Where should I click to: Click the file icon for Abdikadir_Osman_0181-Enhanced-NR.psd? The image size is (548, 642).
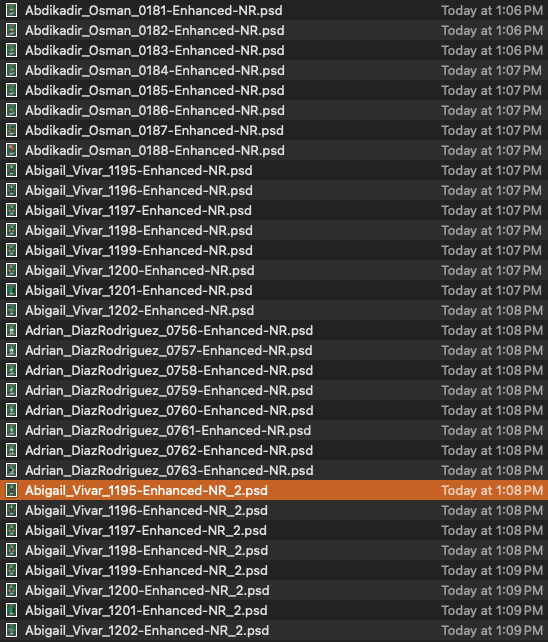pyautogui.click(x=11, y=10)
